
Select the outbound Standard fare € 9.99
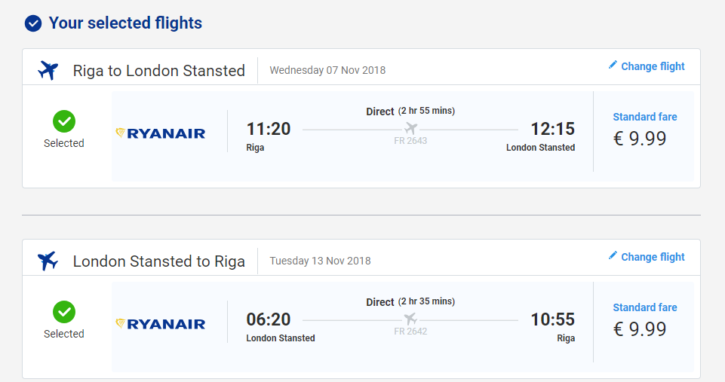(645, 130)
